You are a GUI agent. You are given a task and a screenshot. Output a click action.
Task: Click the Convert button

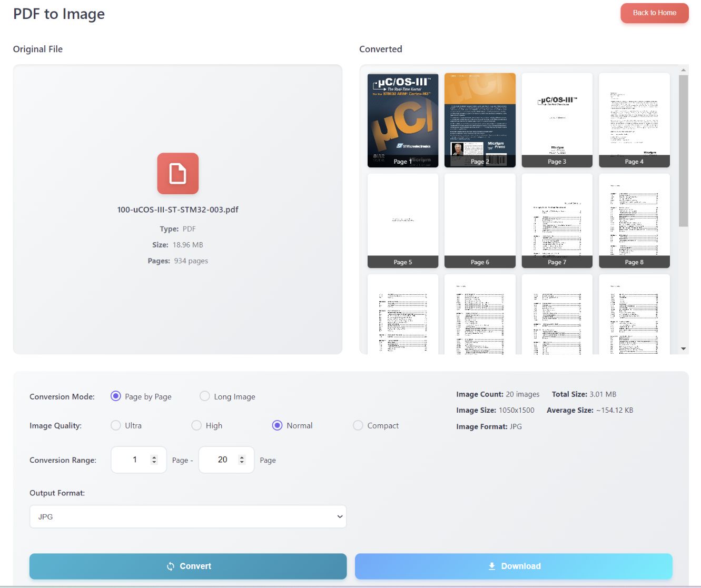(188, 566)
